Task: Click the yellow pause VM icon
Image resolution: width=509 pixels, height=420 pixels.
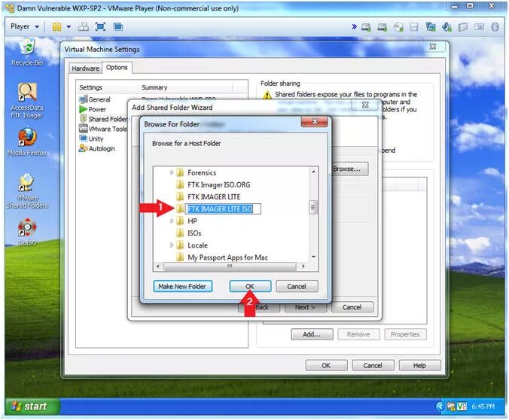Action: point(56,26)
